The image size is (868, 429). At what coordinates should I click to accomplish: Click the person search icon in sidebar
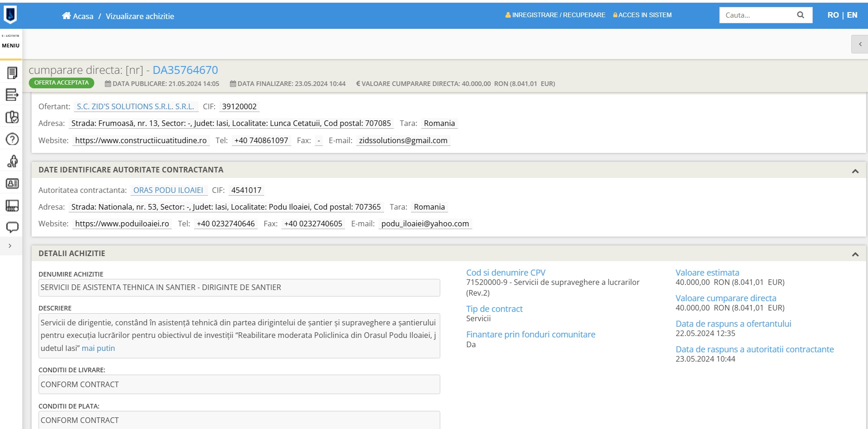tap(12, 161)
